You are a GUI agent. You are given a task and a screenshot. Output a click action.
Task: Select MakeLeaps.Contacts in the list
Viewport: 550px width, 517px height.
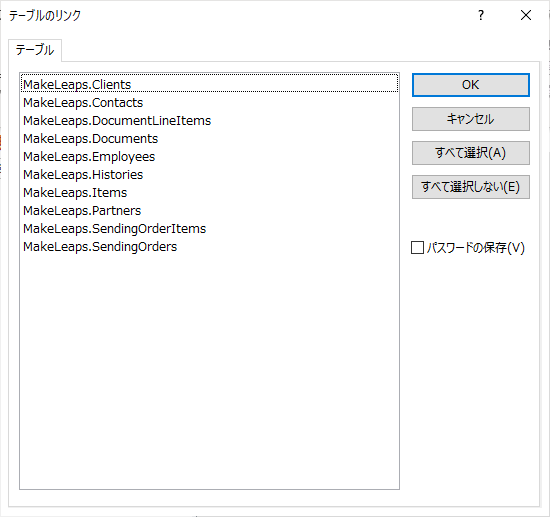209,103
